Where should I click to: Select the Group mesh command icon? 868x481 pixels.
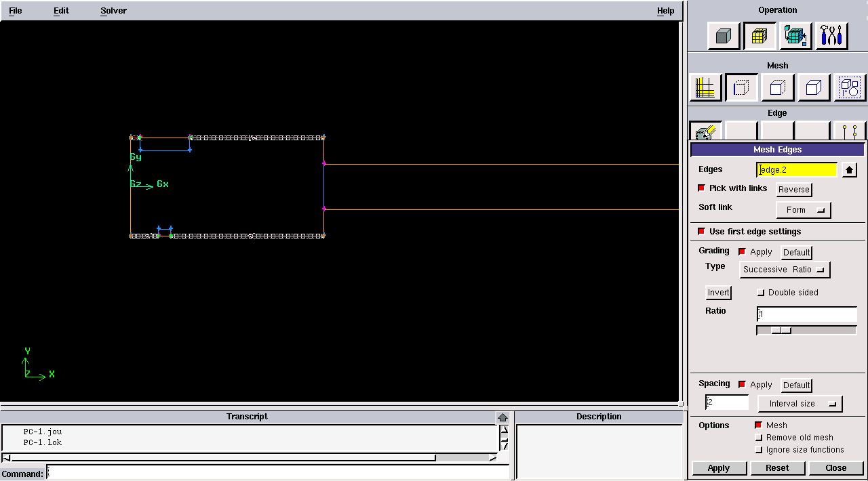tap(850, 87)
